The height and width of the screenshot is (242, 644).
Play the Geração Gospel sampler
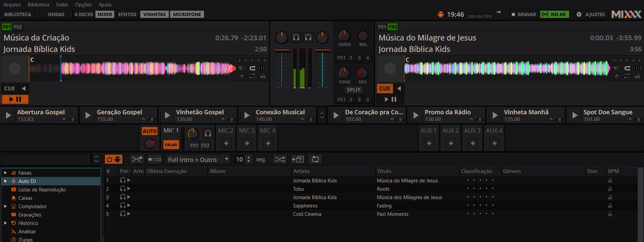(87, 115)
